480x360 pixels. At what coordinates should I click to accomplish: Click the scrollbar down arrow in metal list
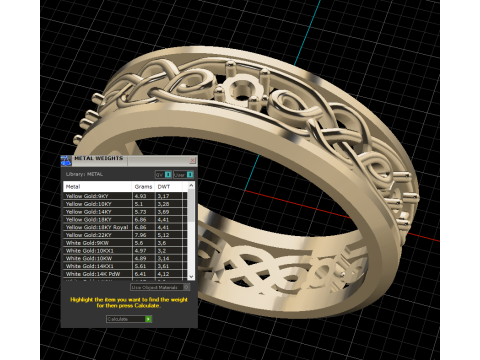coord(191,276)
